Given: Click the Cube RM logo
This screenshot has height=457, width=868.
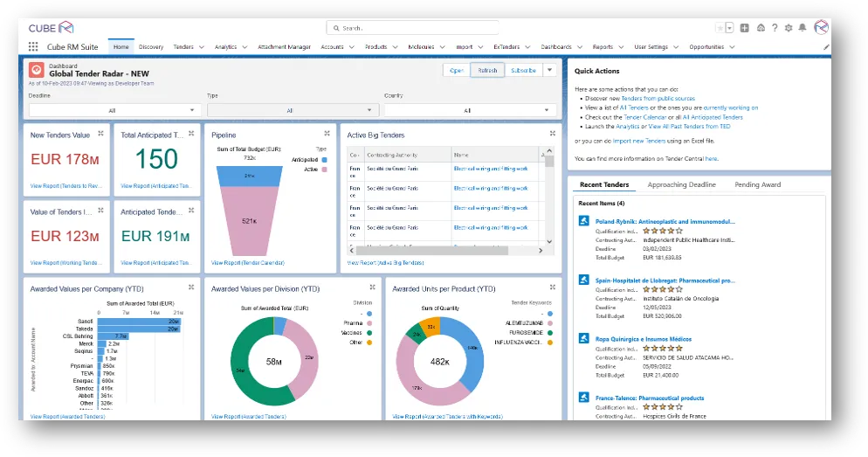Looking at the screenshot, I should 51,28.
